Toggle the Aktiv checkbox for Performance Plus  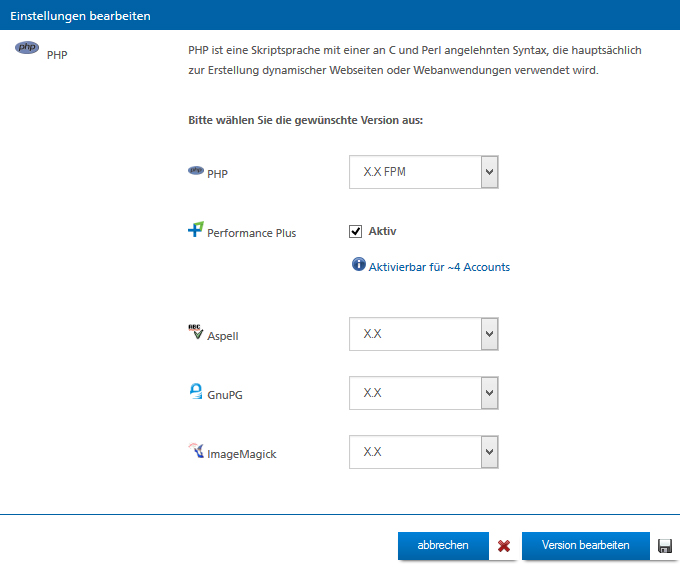tap(356, 232)
